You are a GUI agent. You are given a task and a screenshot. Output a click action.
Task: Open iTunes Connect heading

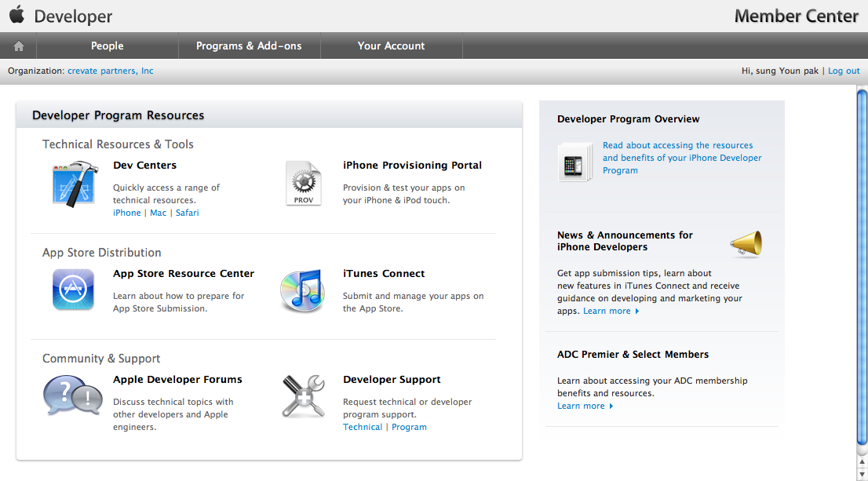[x=384, y=273]
